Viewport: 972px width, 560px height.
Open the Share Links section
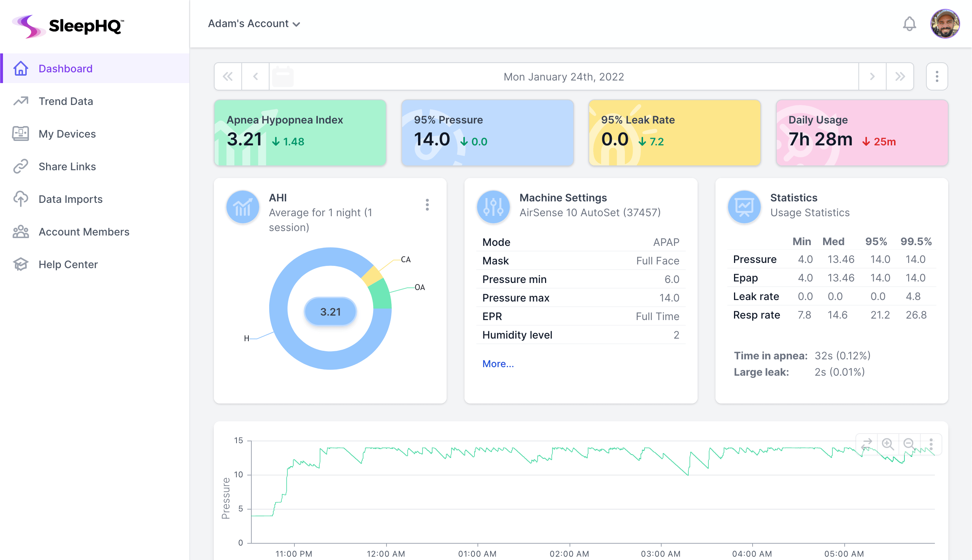point(67,166)
